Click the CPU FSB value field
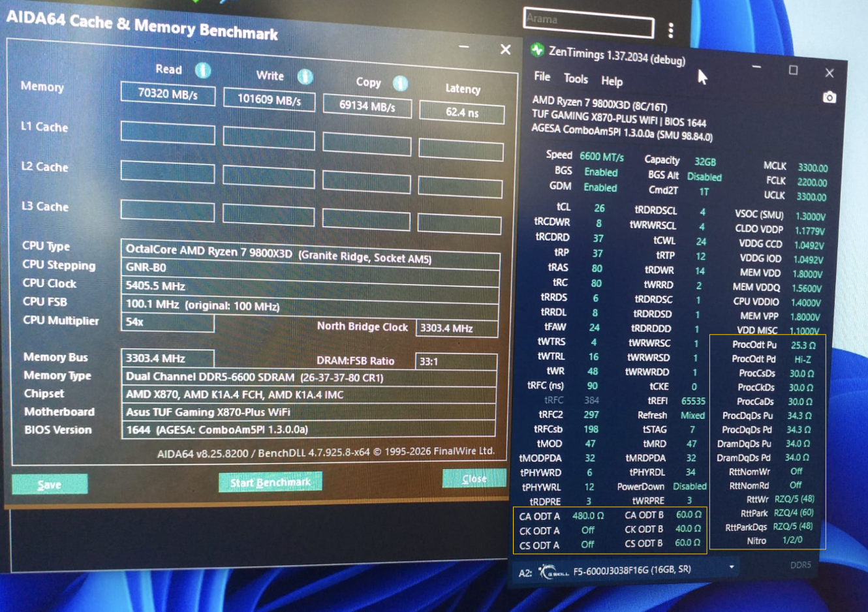 click(311, 306)
